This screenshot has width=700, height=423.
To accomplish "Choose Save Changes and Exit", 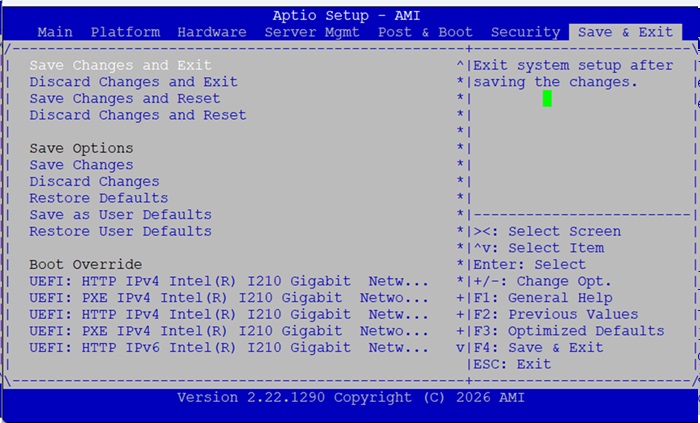I will click(120, 65).
